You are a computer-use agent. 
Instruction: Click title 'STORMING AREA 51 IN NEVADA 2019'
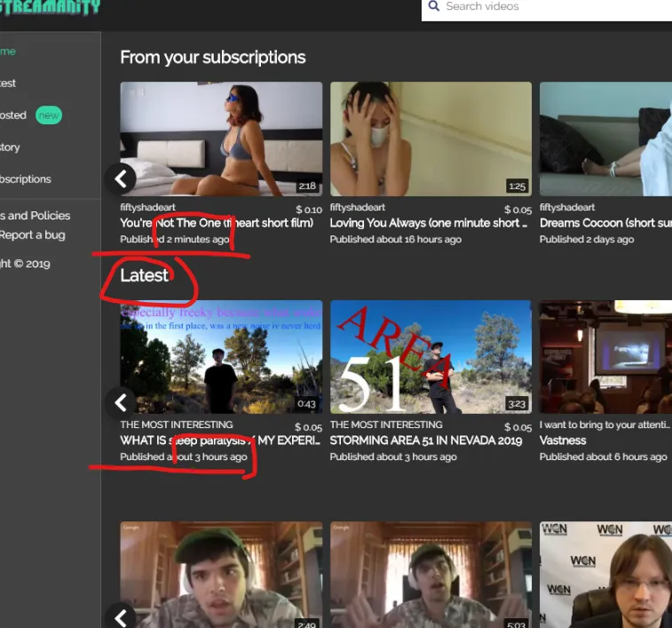tap(426, 441)
